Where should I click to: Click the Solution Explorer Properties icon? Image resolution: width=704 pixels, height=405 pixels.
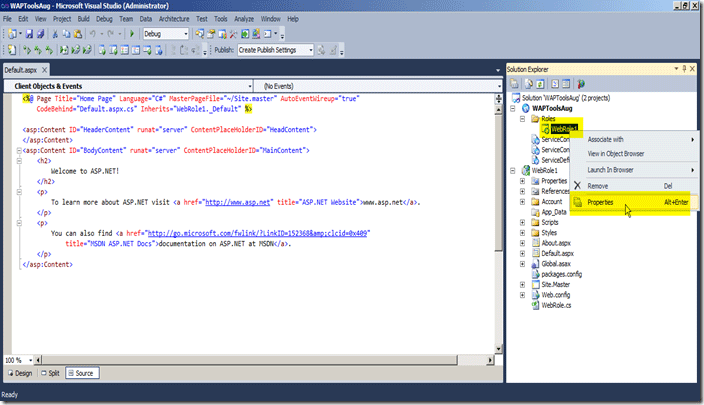(x=514, y=84)
